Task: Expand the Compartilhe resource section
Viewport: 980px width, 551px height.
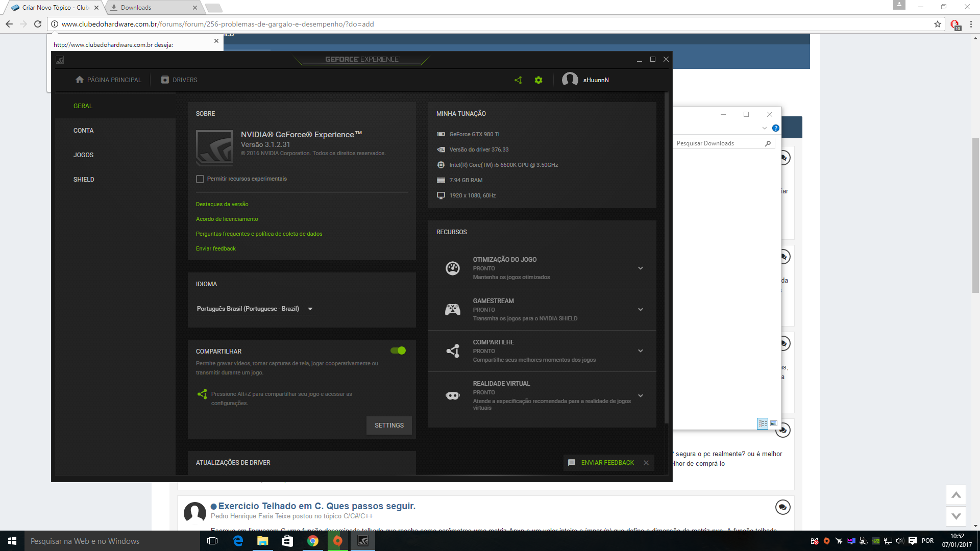Action: (x=641, y=351)
